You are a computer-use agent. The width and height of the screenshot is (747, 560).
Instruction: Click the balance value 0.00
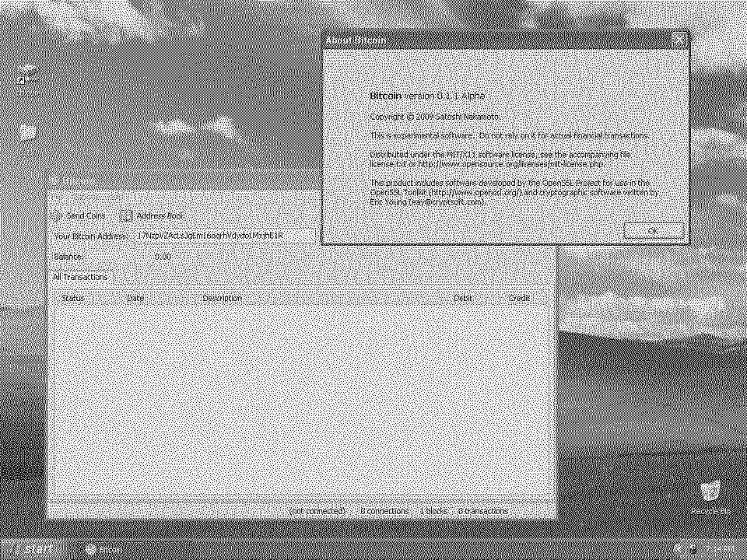point(163,257)
